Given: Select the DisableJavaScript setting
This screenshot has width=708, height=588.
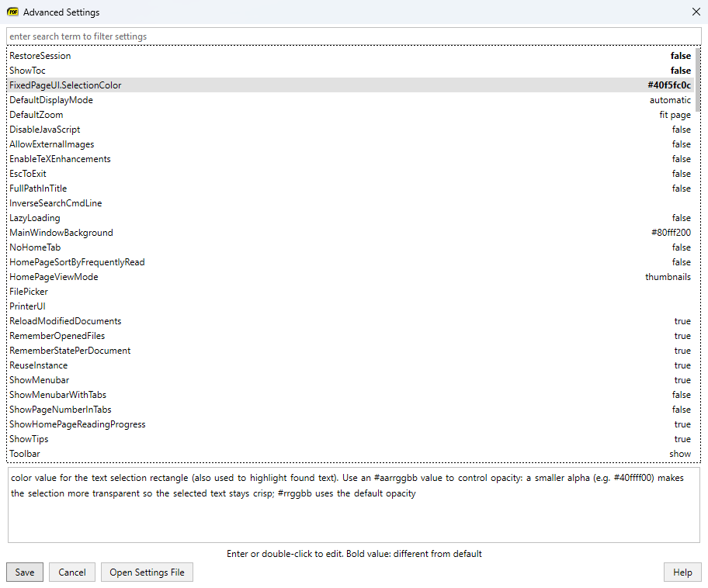Looking at the screenshot, I should pyautogui.click(x=350, y=130).
